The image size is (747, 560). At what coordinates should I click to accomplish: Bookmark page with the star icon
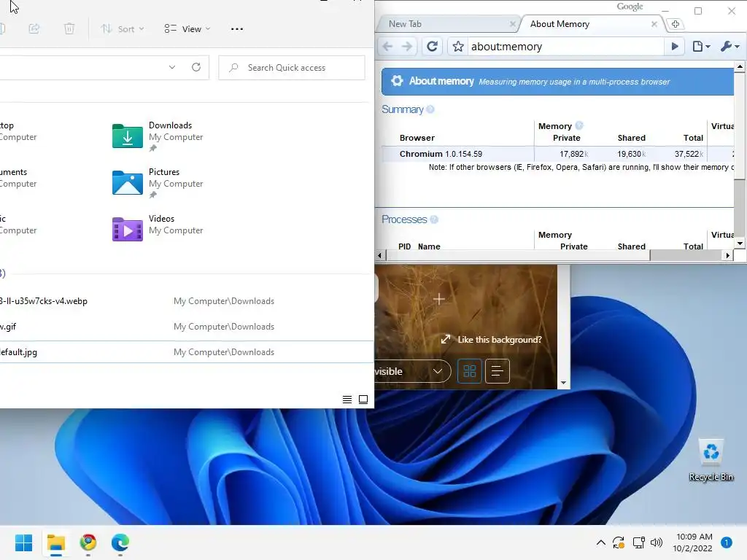pos(458,46)
